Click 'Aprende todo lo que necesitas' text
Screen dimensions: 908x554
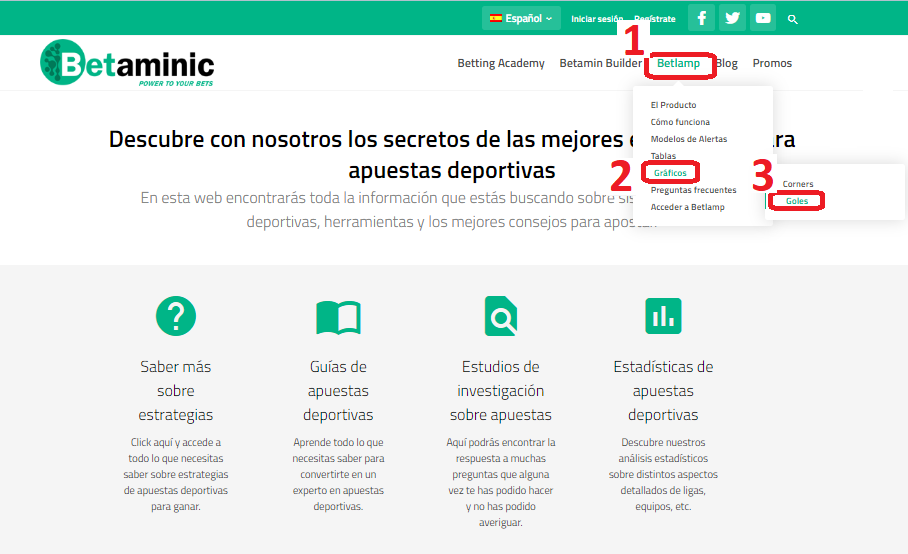point(338,474)
